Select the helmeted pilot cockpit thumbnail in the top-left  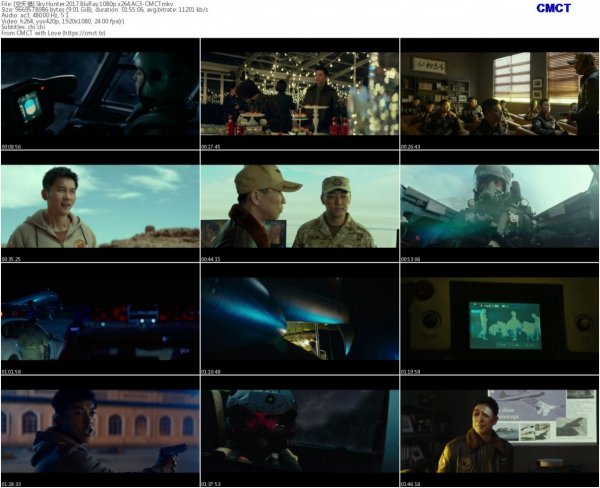(x=100, y=92)
